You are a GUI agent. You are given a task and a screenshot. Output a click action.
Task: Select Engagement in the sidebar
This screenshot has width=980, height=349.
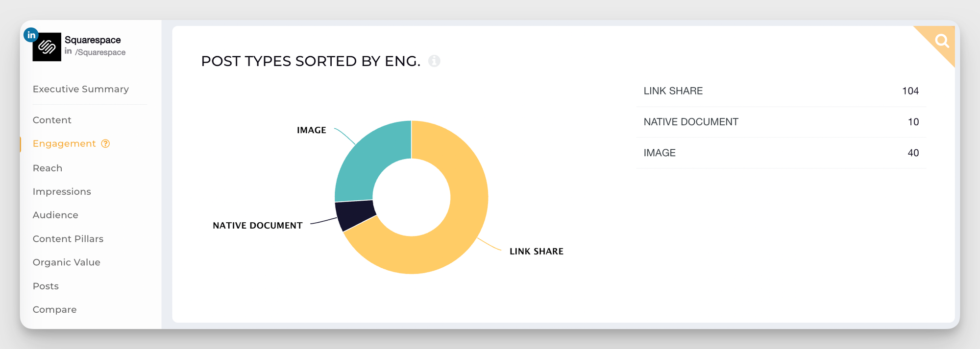(x=64, y=143)
